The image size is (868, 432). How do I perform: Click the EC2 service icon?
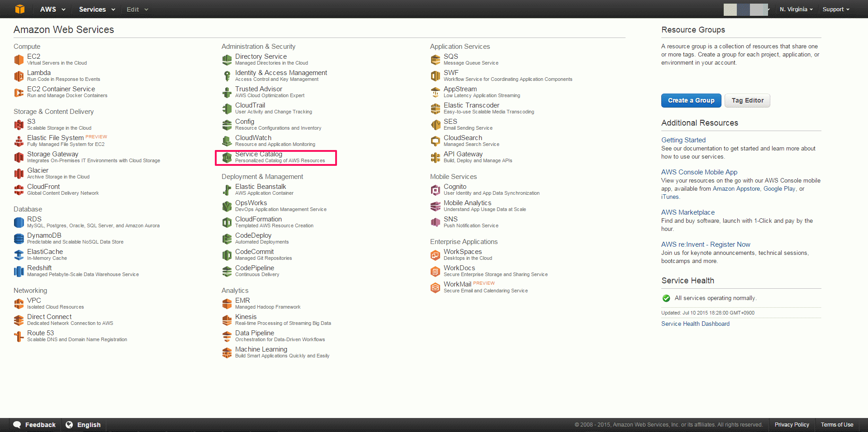coord(19,60)
